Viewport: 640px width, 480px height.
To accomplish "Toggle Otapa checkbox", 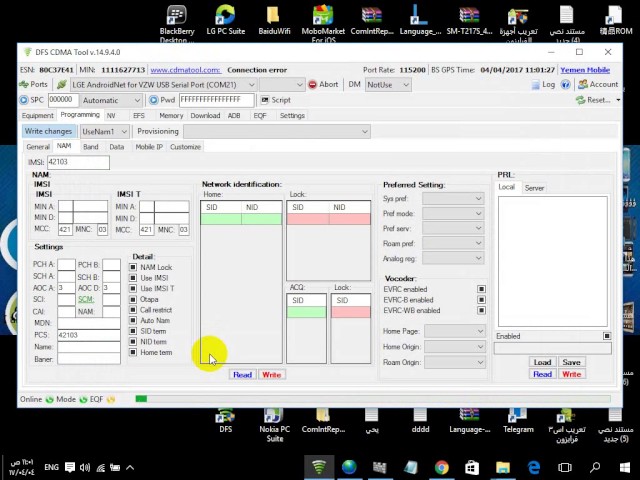I will coord(133,299).
